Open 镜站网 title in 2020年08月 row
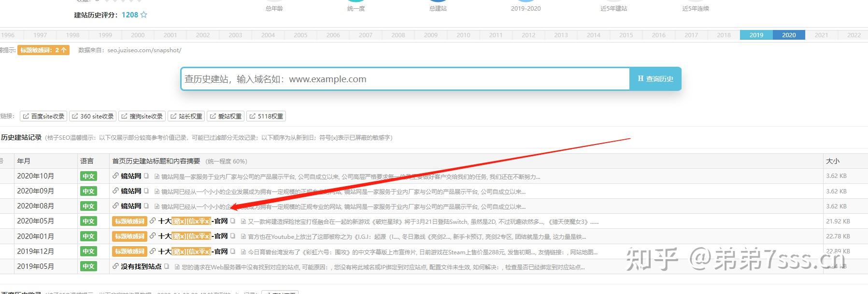The image size is (868, 294). pyautogui.click(x=131, y=206)
